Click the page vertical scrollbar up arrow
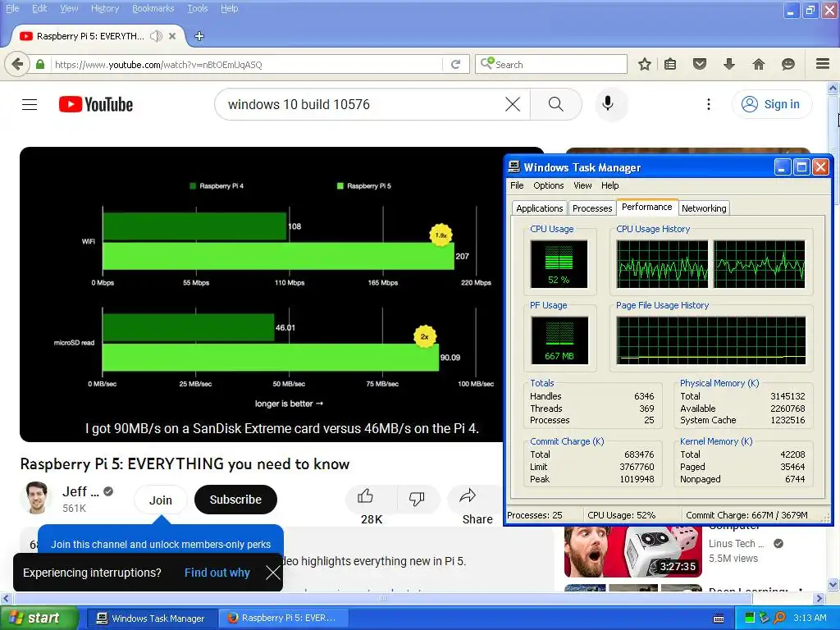The width and height of the screenshot is (840, 630). (x=833, y=87)
